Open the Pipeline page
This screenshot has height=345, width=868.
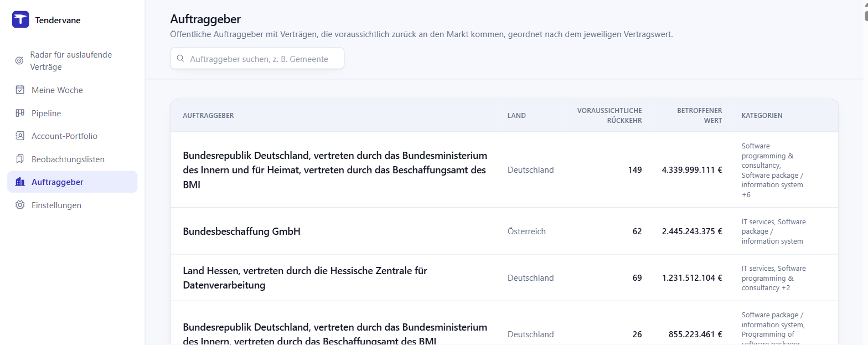click(x=72, y=113)
